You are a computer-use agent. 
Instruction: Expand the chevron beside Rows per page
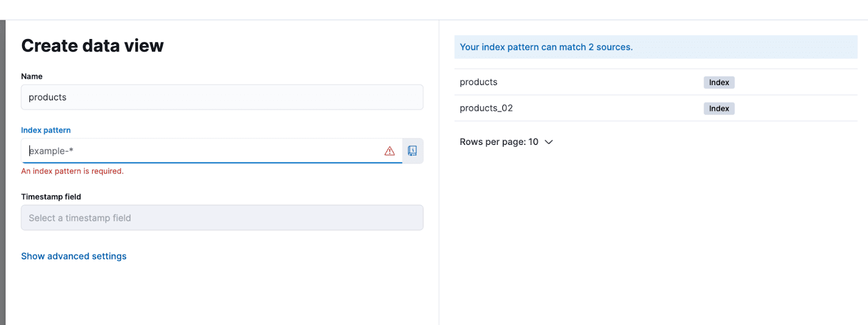point(548,142)
